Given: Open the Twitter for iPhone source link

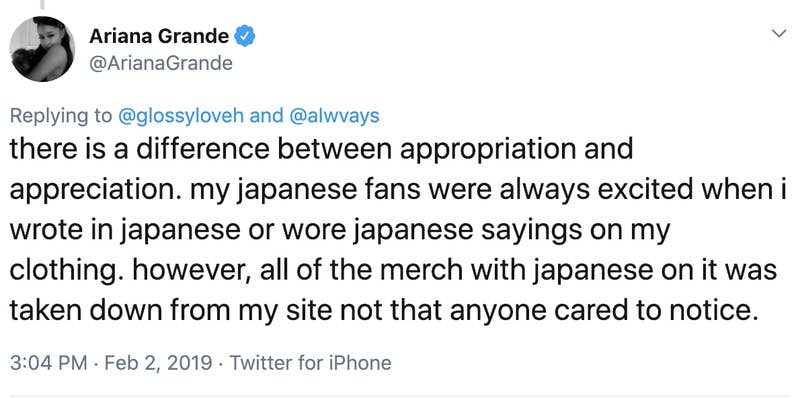Looking at the screenshot, I should (x=310, y=363).
